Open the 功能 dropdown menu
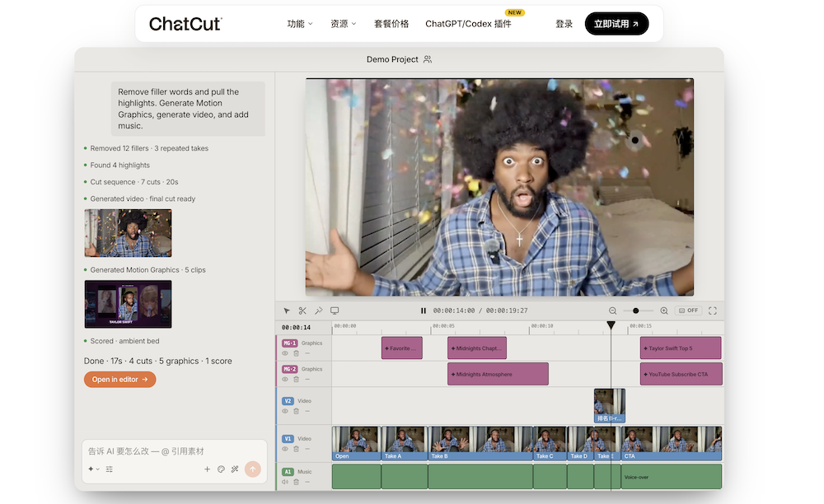The width and height of the screenshot is (824, 504). 300,24
